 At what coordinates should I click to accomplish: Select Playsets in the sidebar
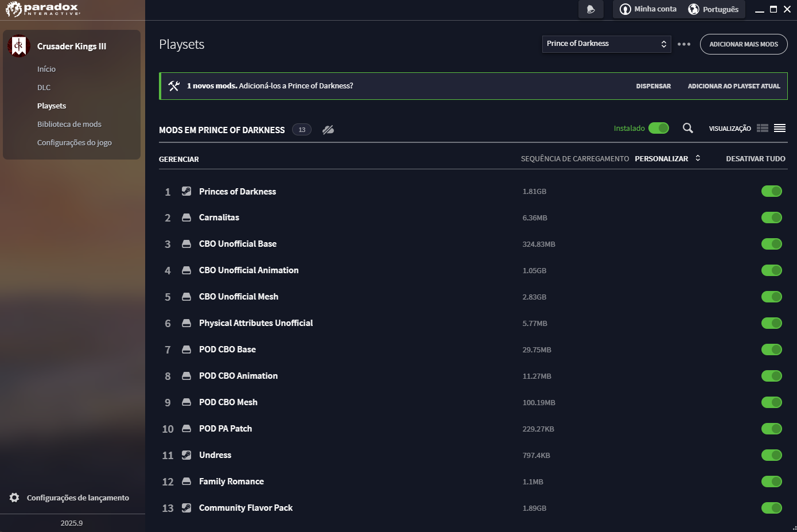(x=52, y=106)
